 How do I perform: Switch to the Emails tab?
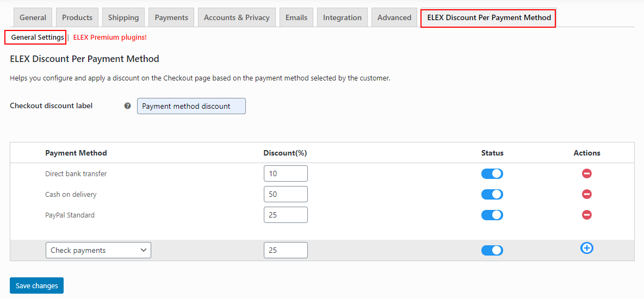click(x=296, y=17)
